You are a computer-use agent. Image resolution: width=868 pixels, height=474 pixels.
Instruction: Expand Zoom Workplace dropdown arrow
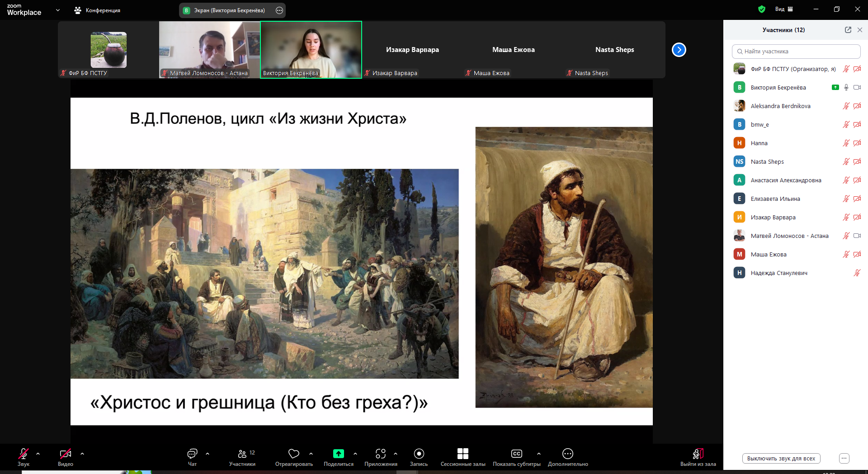click(58, 10)
